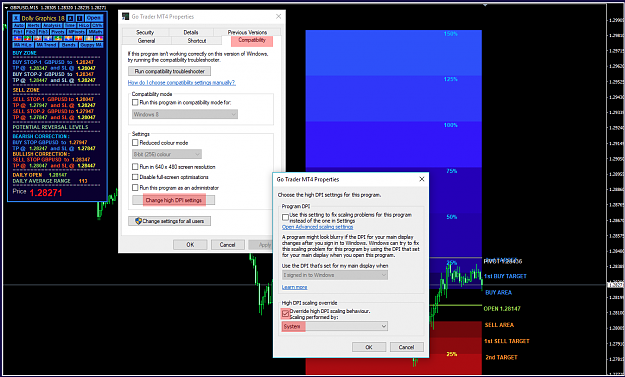Open the Details tab

click(191, 32)
